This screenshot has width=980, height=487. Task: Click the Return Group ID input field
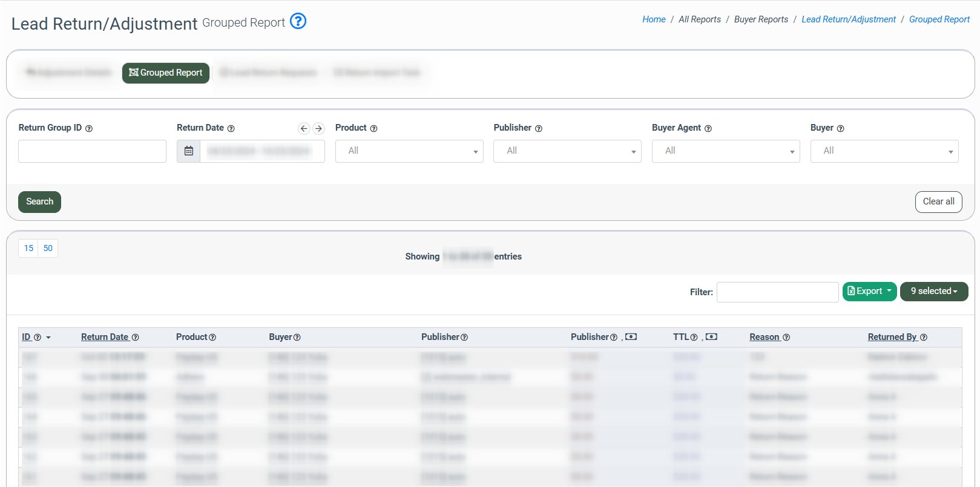92,151
